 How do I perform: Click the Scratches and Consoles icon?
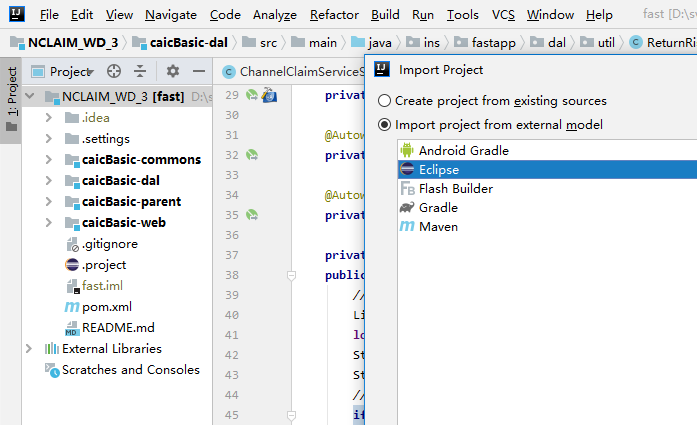point(52,370)
